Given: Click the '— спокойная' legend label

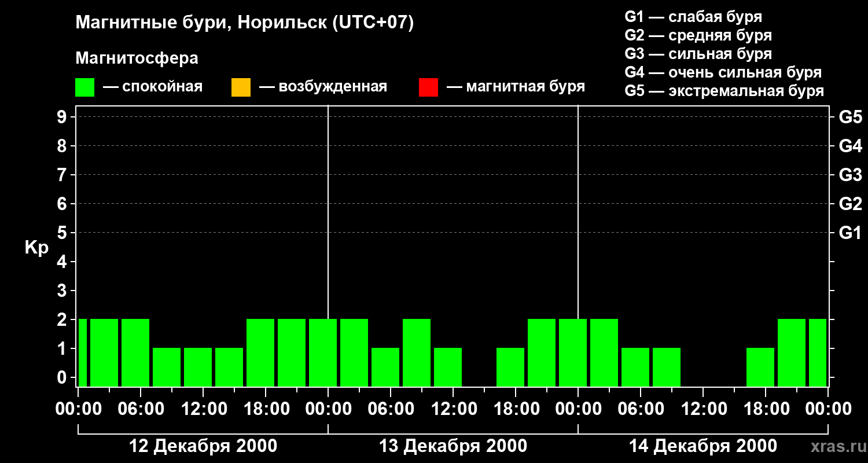Looking at the screenshot, I should (x=153, y=87).
